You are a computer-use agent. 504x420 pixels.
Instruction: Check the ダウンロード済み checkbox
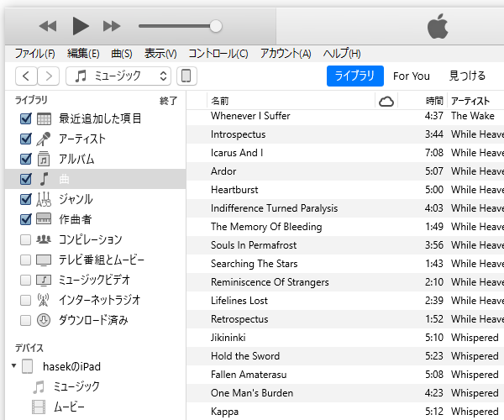click(x=25, y=320)
